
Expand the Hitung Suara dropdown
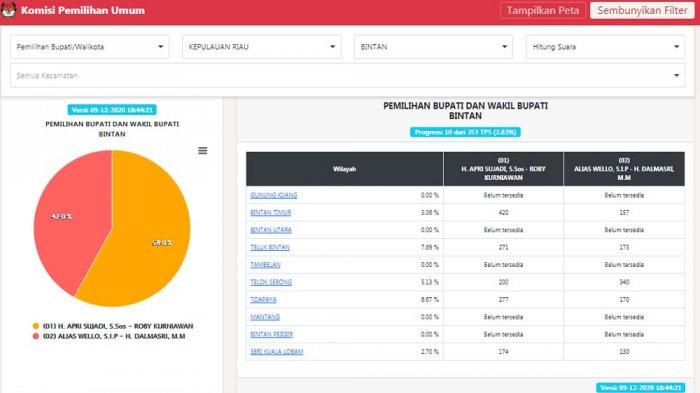pyautogui.click(x=605, y=47)
